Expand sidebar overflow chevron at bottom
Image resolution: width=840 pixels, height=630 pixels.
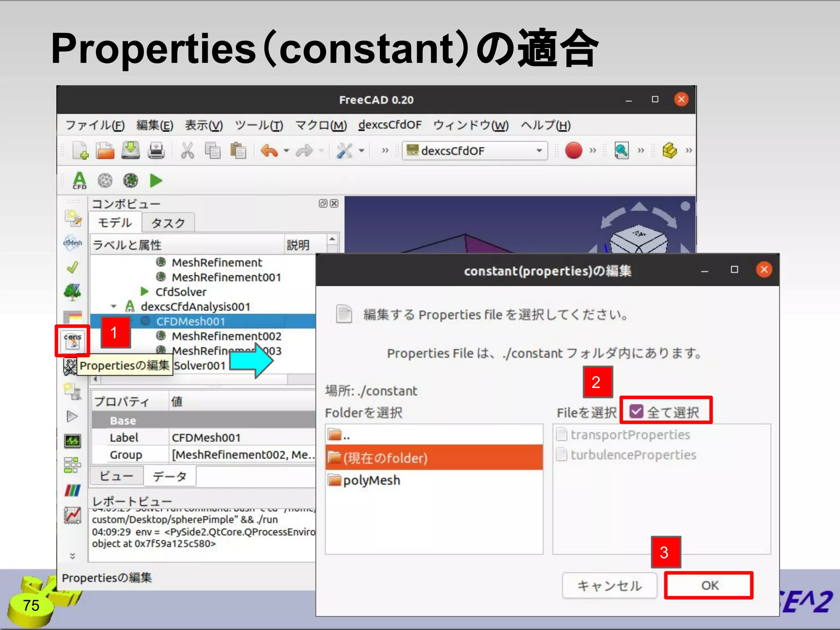(73, 556)
